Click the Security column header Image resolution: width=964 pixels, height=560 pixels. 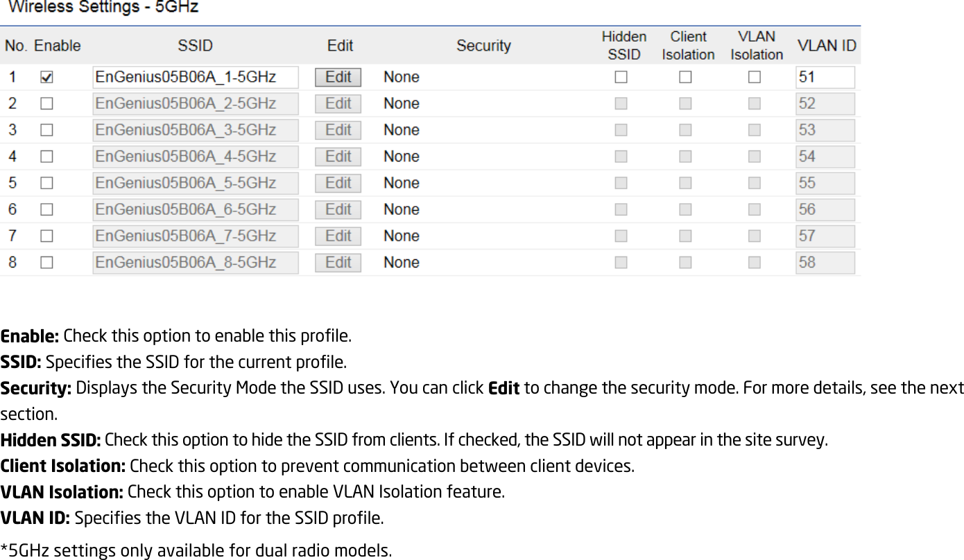483,46
